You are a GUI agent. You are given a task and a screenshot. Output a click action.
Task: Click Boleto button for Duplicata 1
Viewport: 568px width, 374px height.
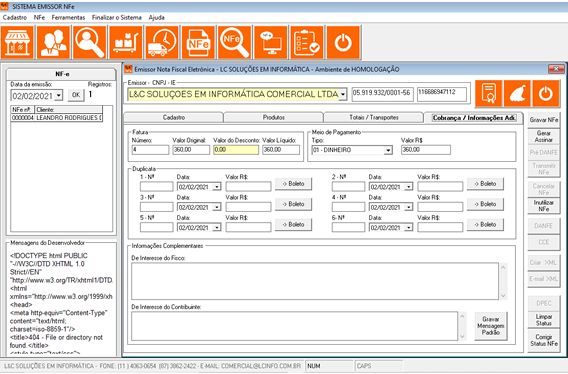(x=293, y=184)
